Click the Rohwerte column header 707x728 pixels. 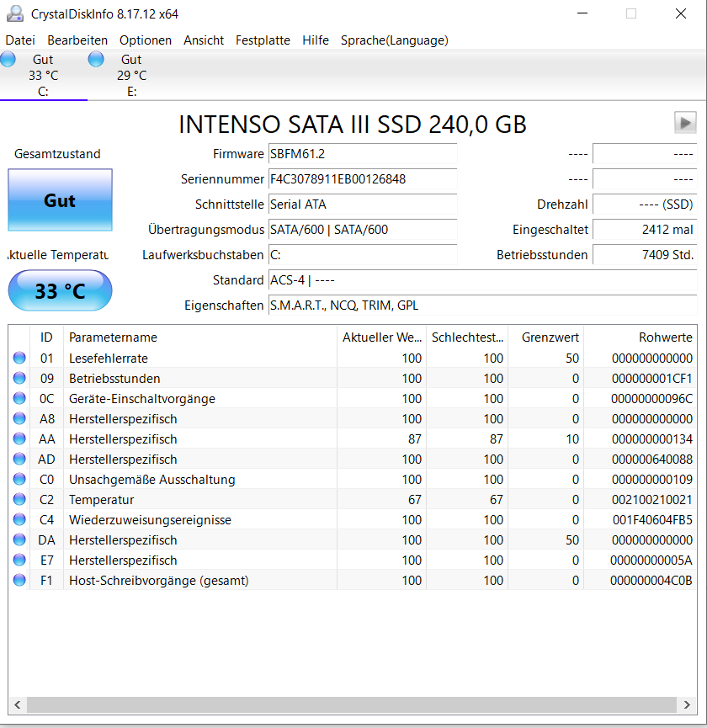coord(641,337)
